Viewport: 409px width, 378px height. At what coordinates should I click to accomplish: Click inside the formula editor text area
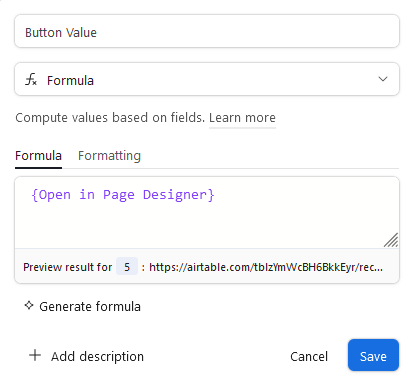[207, 212]
